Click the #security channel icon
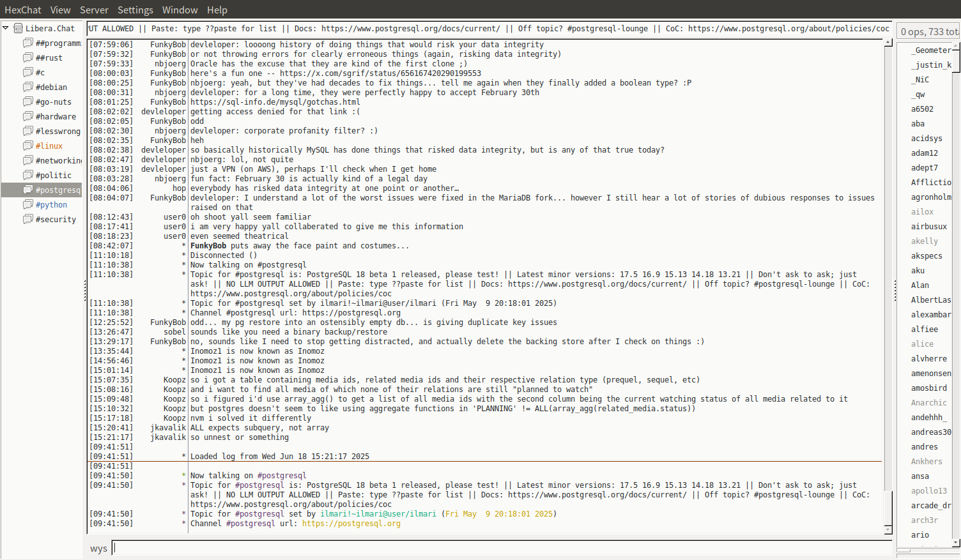 [28, 219]
